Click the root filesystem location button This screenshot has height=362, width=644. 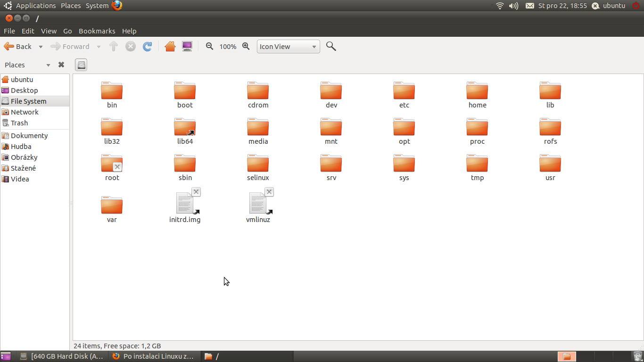click(82, 65)
